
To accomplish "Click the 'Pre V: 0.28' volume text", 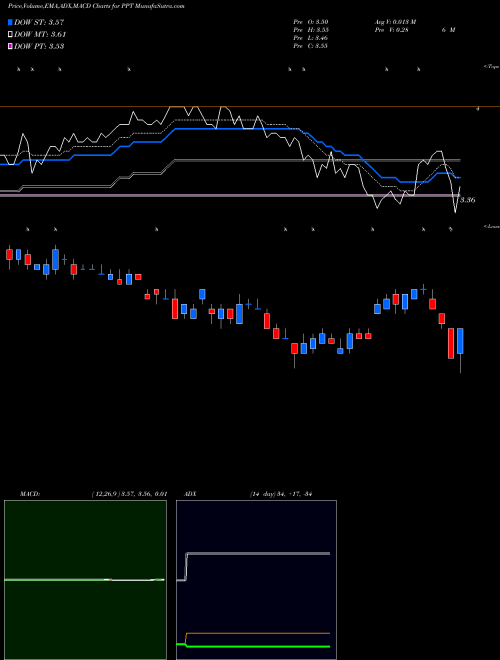I will pos(392,30).
